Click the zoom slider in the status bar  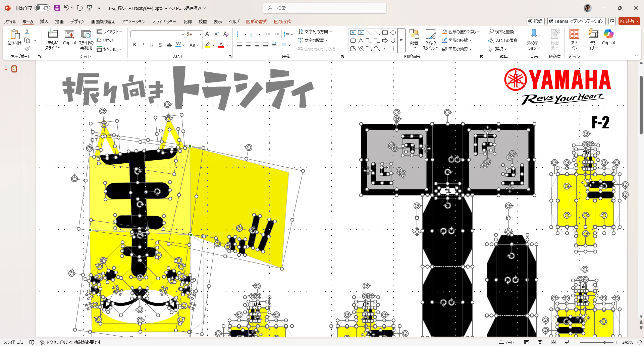click(x=604, y=342)
